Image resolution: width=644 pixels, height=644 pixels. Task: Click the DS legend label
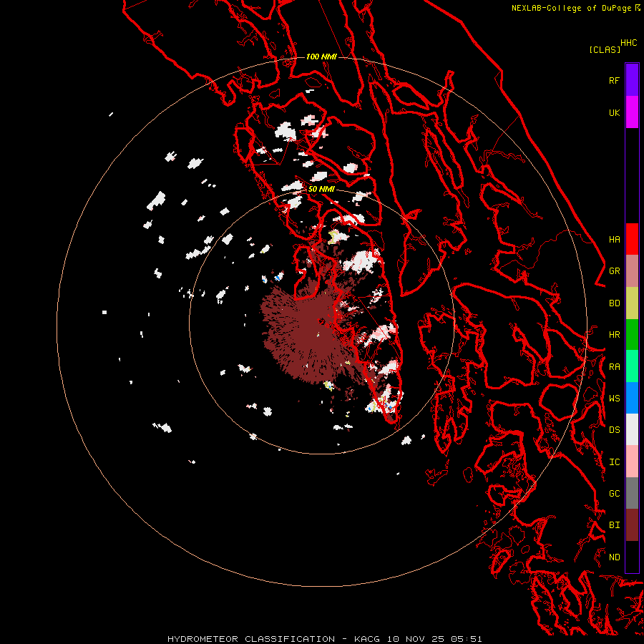coord(614,430)
